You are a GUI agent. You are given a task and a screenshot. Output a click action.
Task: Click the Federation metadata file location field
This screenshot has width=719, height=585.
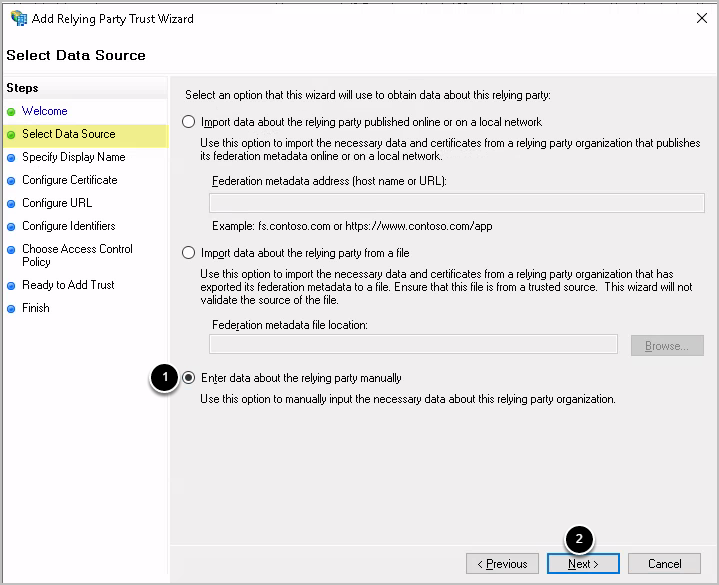[414, 344]
